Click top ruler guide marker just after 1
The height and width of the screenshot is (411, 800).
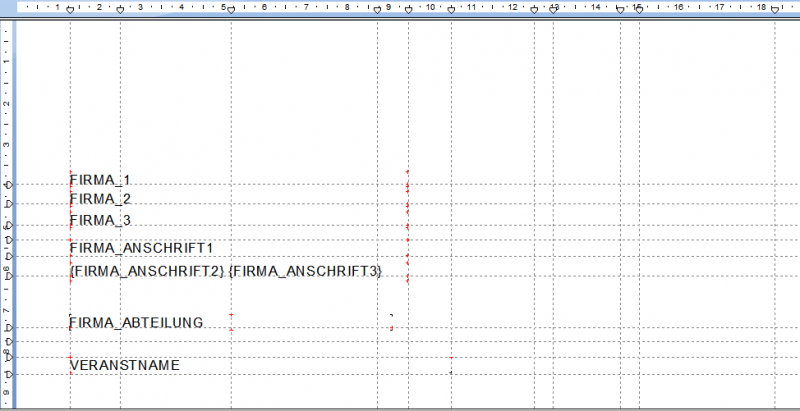coord(70,10)
